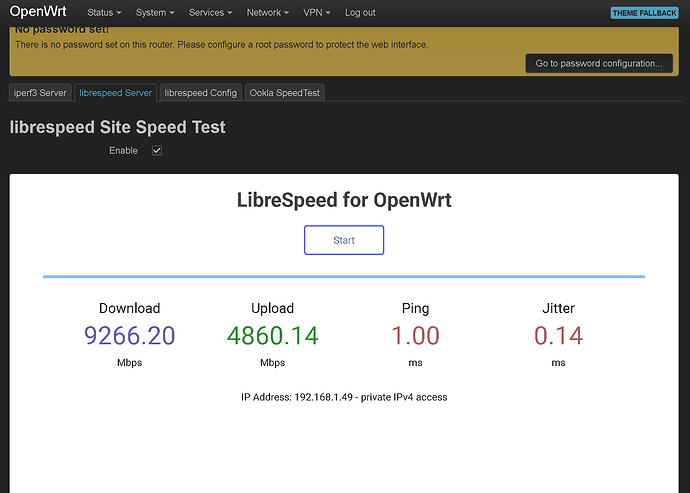Expand the Network menu
690x493 pixels.
[x=268, y=13]
